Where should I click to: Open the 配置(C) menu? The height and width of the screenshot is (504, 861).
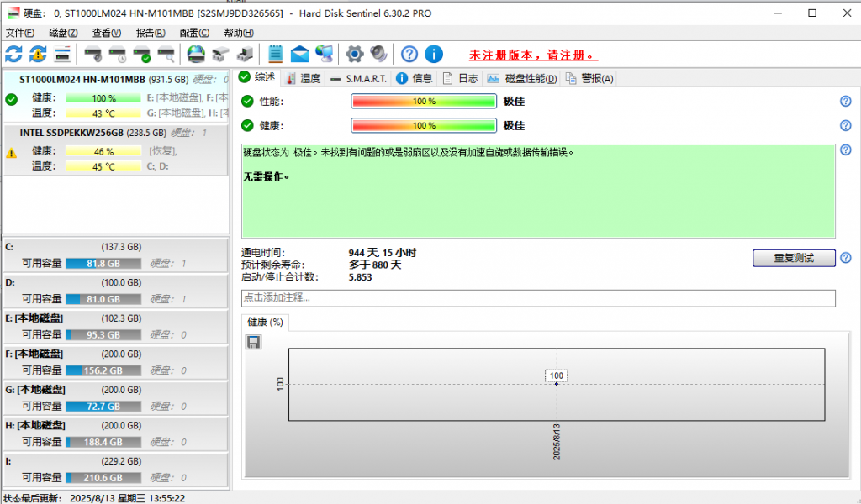[x=194, y=33]
